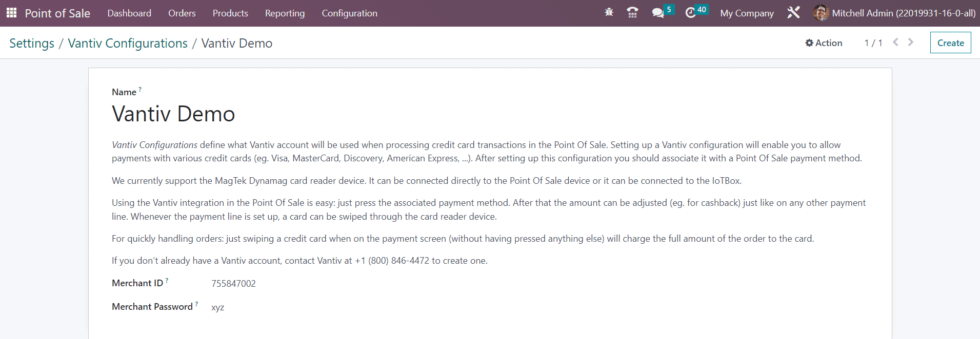Click Mitchell Admin avatar picture
980x339 pixels.
(821, 13)
